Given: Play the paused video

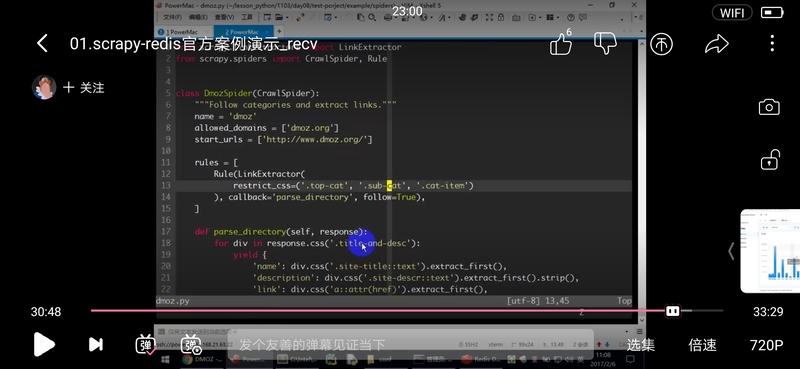Looking at the screenshot, I should click(x=44, y=345).
